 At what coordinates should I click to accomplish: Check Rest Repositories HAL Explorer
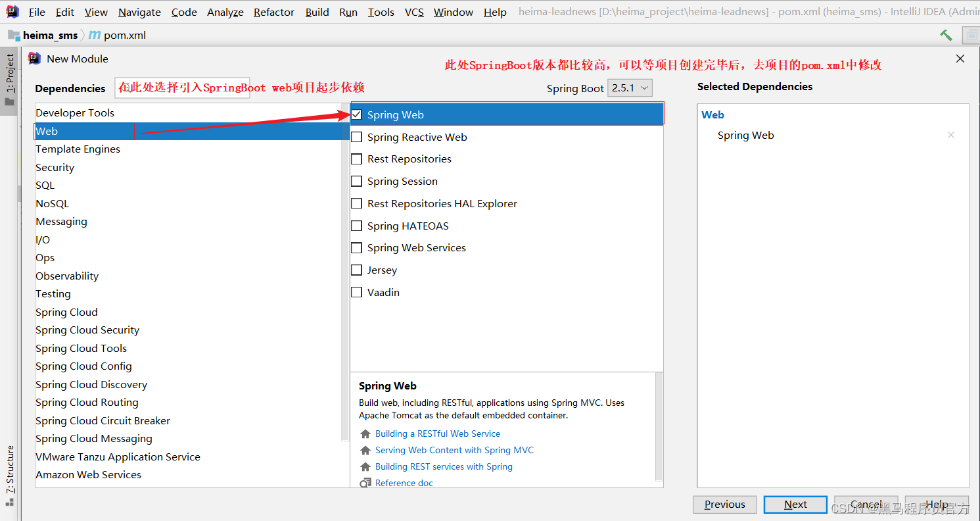(x=357, y=203)
